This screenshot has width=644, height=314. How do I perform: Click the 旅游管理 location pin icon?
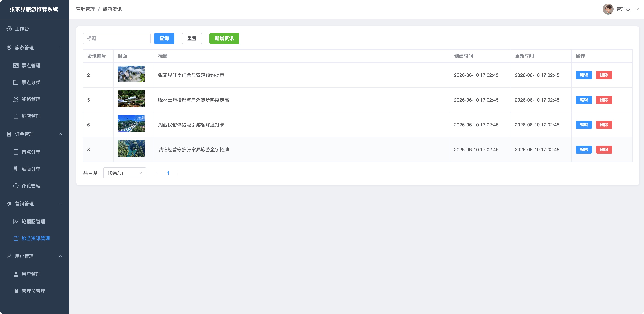click(9, 47)
